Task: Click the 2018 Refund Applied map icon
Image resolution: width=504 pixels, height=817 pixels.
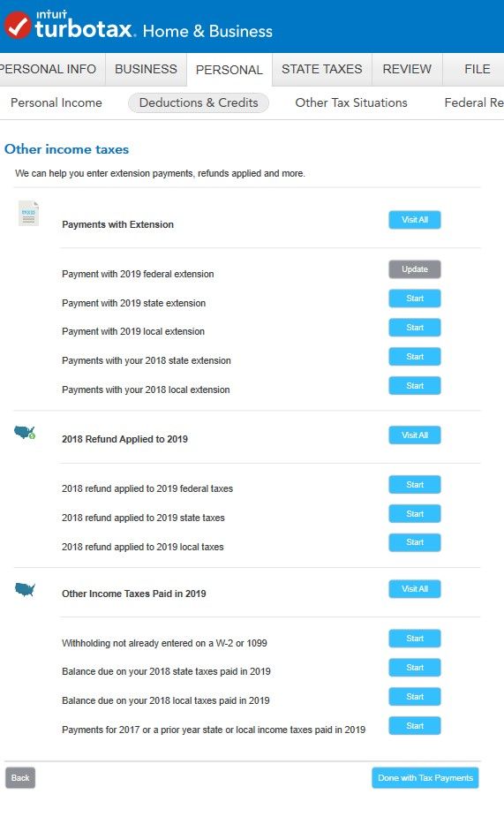Action: tap(25, 433)
